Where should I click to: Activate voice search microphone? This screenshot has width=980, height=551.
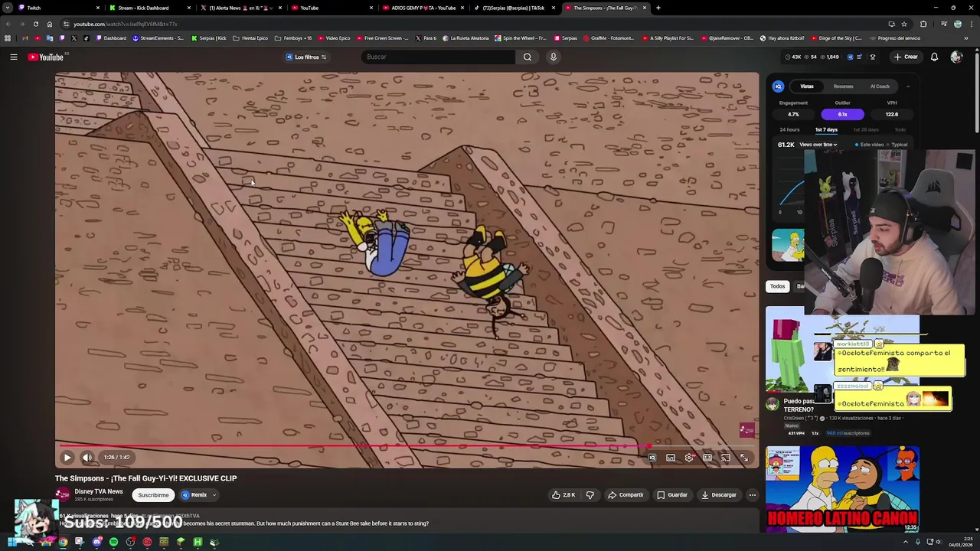553,57
